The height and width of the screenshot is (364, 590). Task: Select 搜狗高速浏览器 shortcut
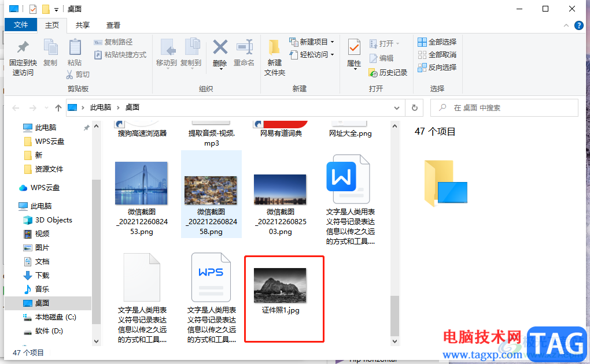142,129
